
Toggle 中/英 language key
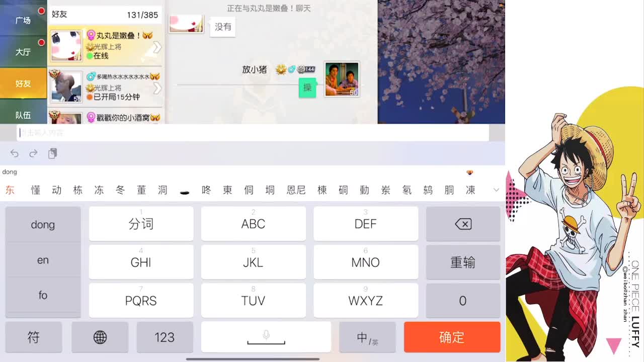[x=367, y=337]
